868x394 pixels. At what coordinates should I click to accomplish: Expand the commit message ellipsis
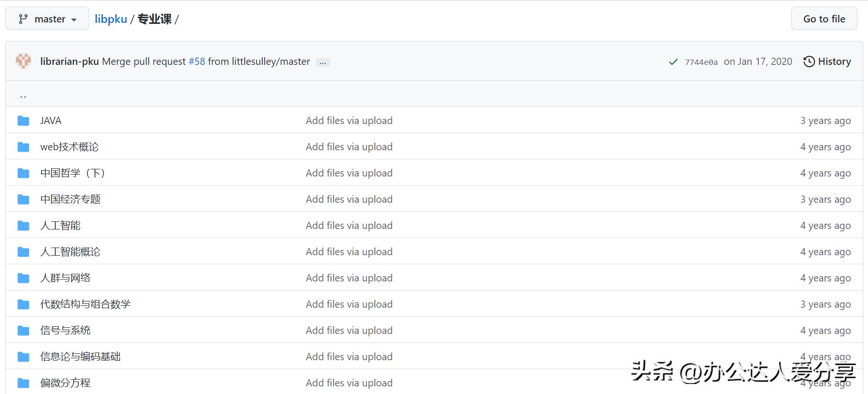(323, 62)
